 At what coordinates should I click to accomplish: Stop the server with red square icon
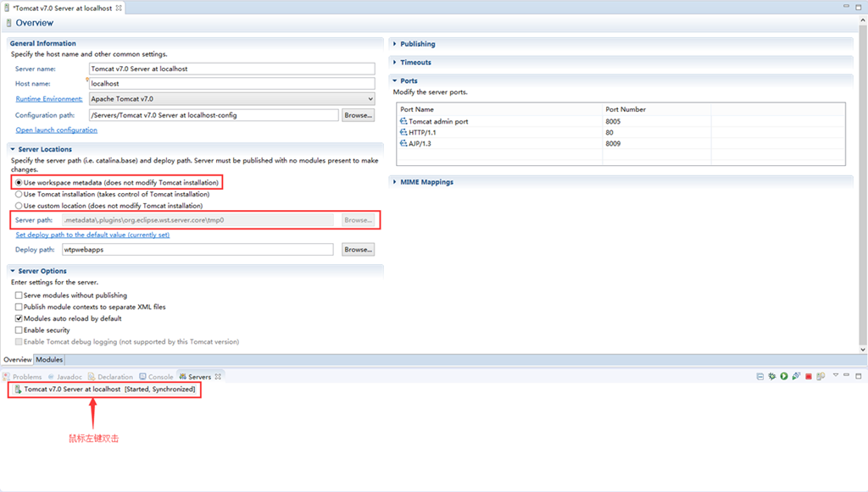click(808, 377)
